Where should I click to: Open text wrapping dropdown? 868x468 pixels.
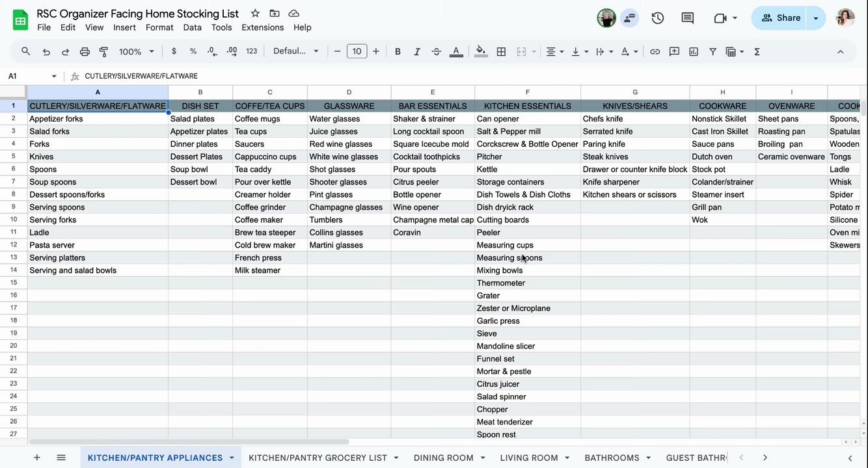click(x=604, y=51)
